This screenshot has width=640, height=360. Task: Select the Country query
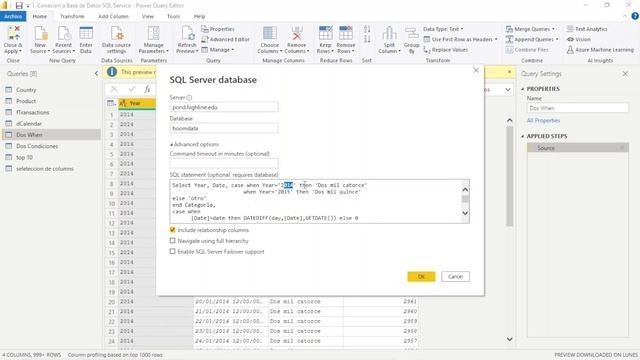[51, 89]
